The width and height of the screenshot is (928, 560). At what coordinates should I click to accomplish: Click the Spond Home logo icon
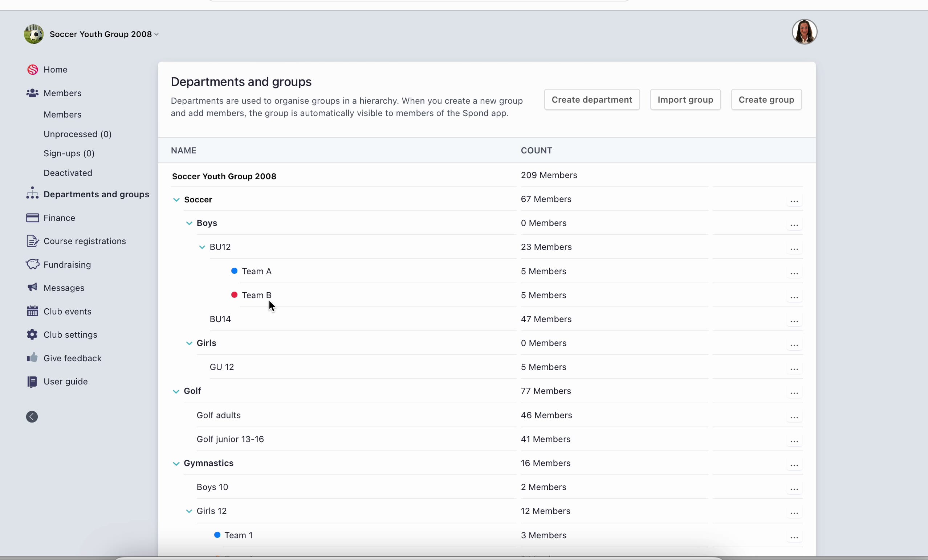click(x=32, y=70)
